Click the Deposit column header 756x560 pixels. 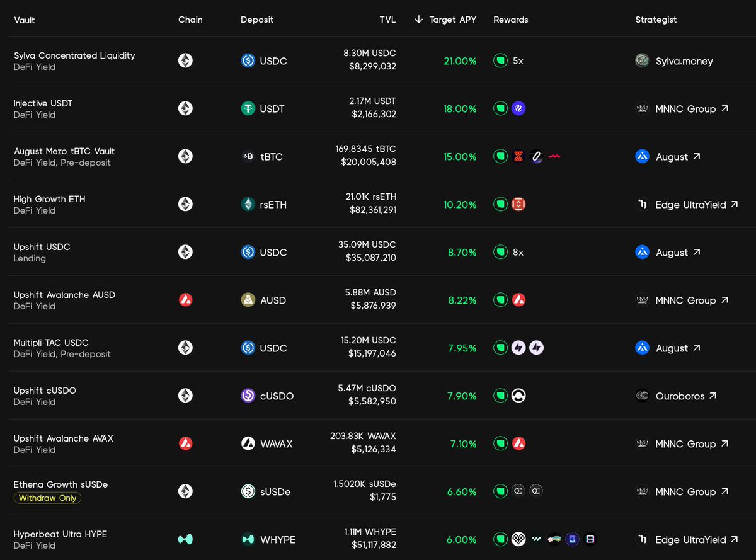(257, 20)
